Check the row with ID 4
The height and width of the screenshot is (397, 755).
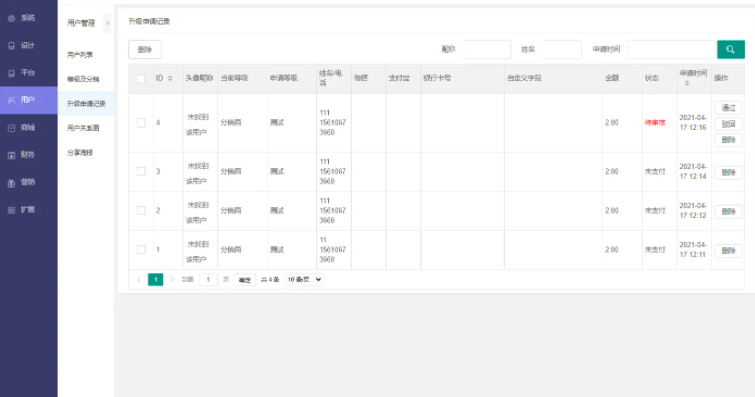[141, 123]
